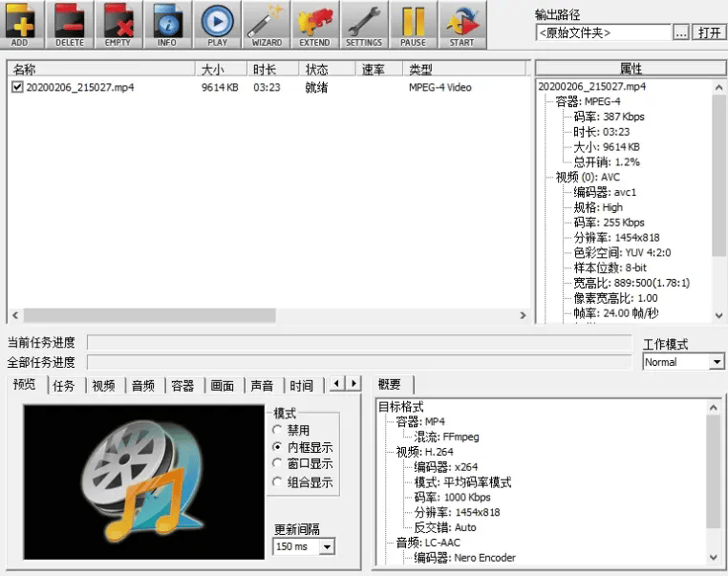Open the EXTEND plugins icon
This screenshot has width=728, height=576.
[315, 24]
